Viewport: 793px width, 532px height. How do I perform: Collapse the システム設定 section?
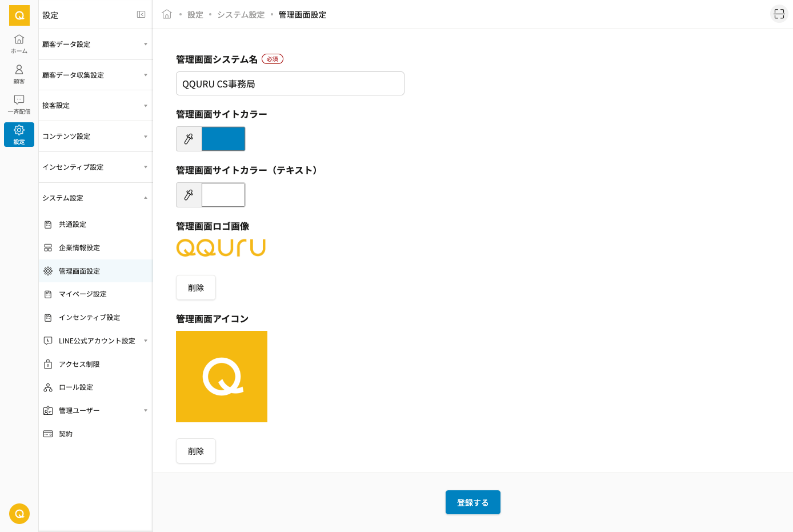coord(95,198)
